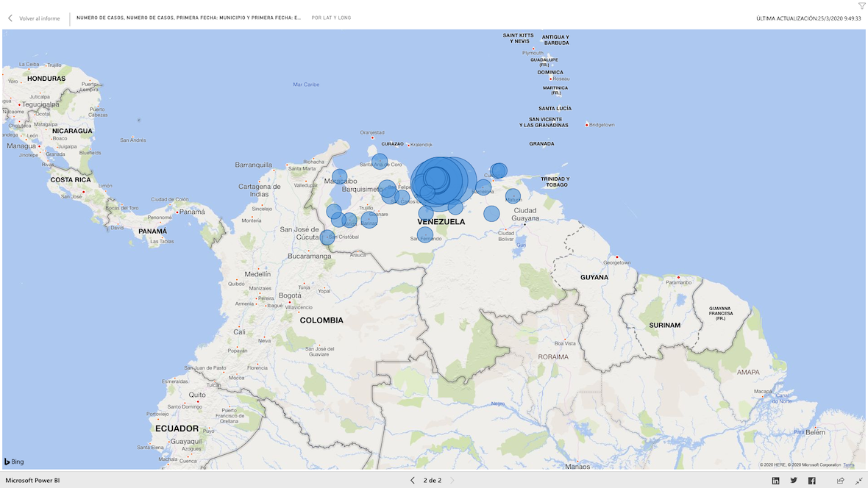
Task: Click the page indicator 2 de 2
Action: [433, 481]
